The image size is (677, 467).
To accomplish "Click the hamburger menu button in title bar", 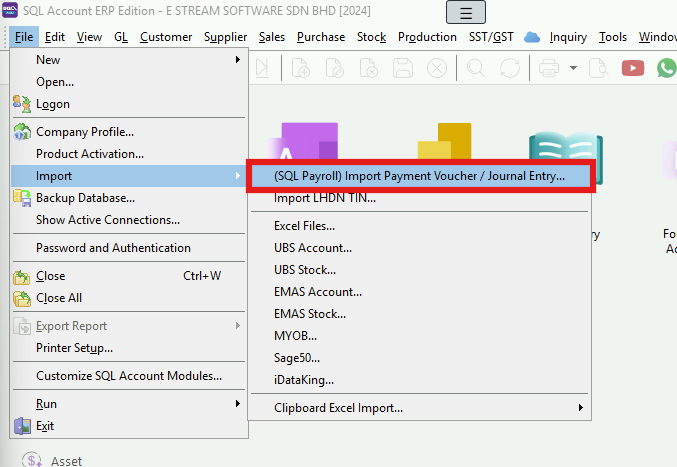I will tap(465, 12).
